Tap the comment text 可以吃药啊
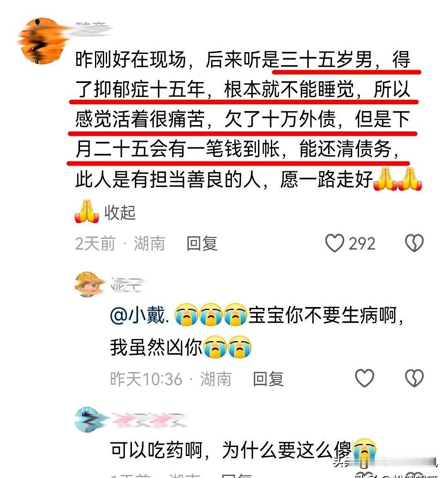The width and height of the screenshot is (448, 478). click(156, 450)
